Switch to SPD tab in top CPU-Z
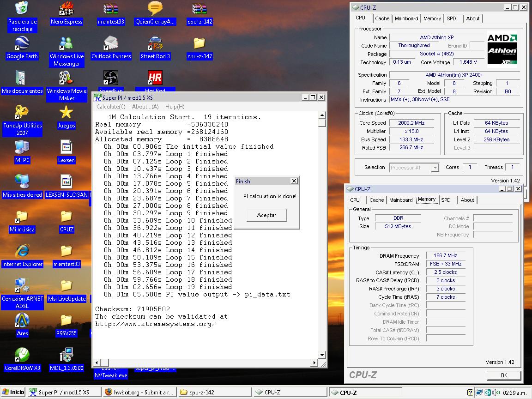532x399 pixels. (x=451, y=18)
